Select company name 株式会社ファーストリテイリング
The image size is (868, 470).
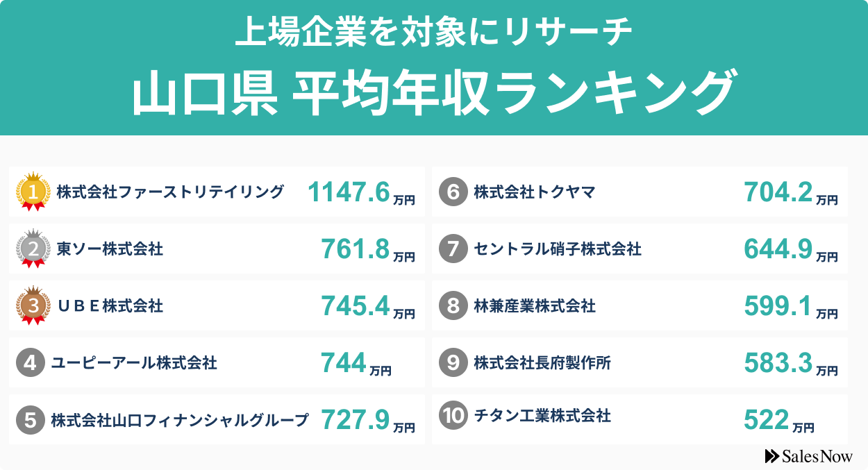(x=170, y=192)
